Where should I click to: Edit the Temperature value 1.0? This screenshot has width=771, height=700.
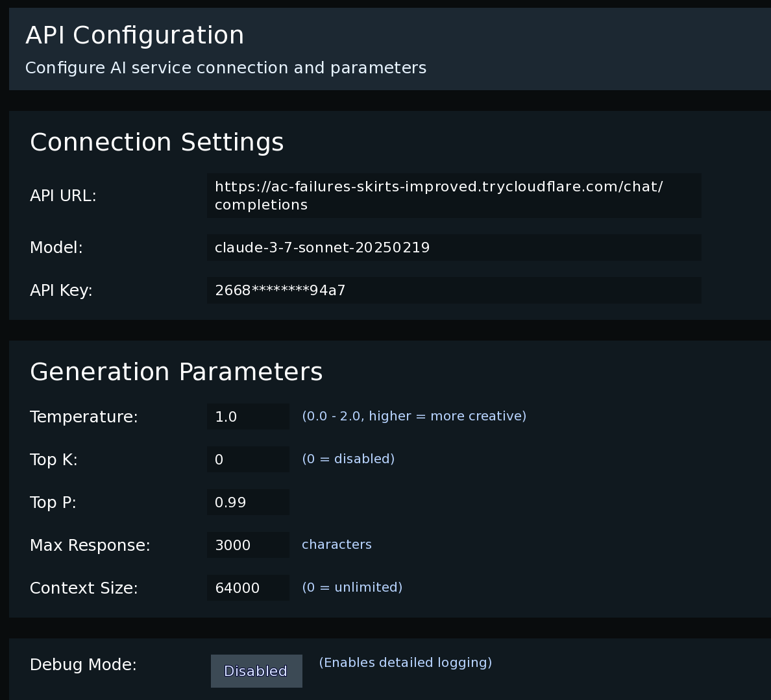point(248,416)
